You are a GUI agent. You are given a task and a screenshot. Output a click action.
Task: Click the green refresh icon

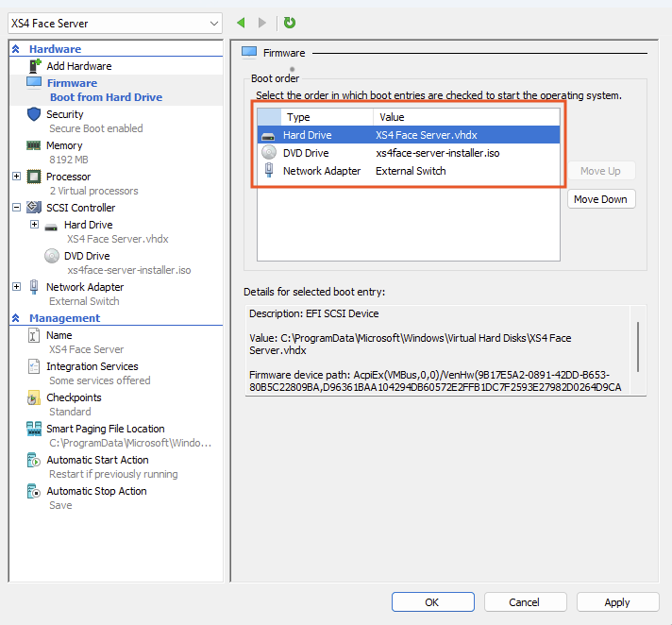(289, 23)
